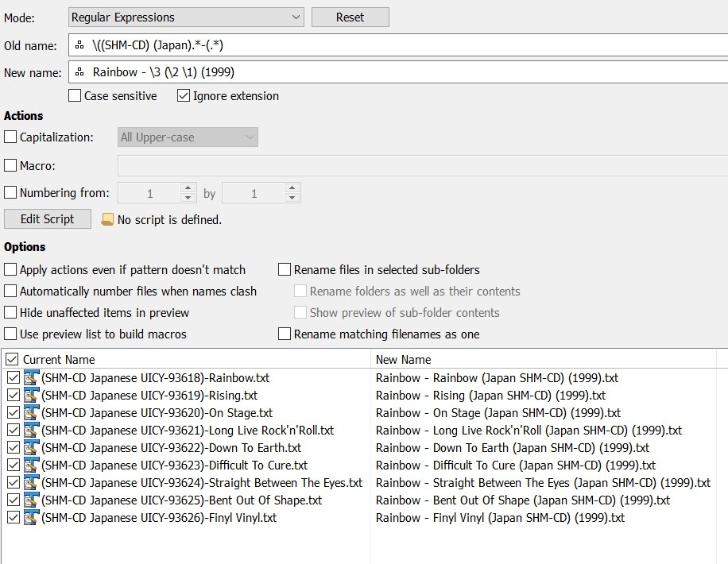Decrease the Numbering from start value

[188, 198]
